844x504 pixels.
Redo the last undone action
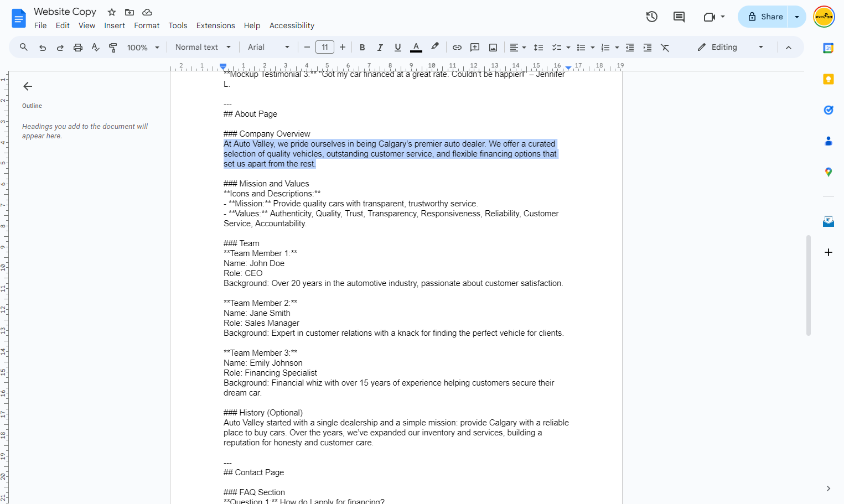[60, 48]
